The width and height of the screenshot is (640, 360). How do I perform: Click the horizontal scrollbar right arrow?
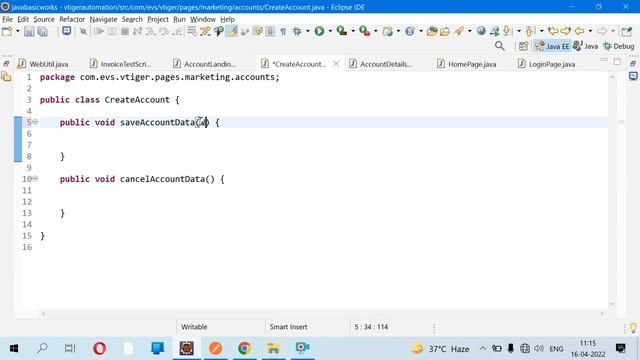602,314
